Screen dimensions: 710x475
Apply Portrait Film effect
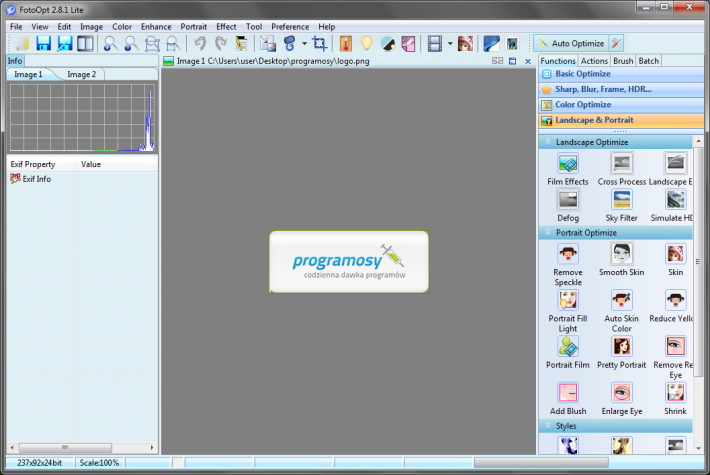(x=568, y=353)
